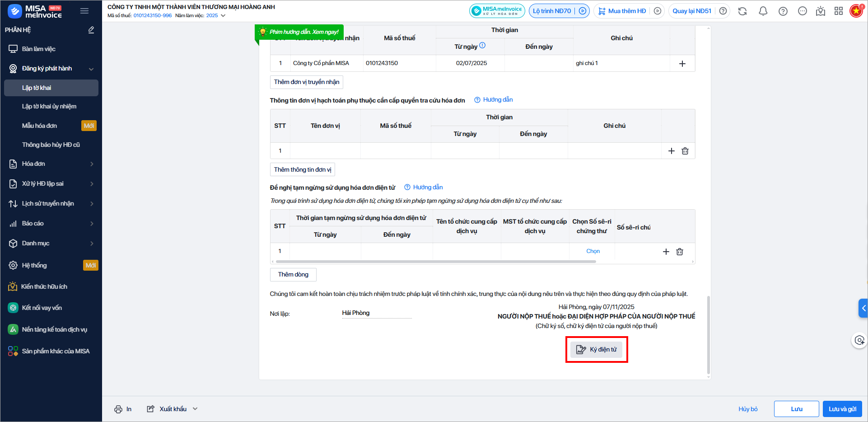Click the Ký điện tử button
This screenshot has width=868, height=422.
(596, 350)
